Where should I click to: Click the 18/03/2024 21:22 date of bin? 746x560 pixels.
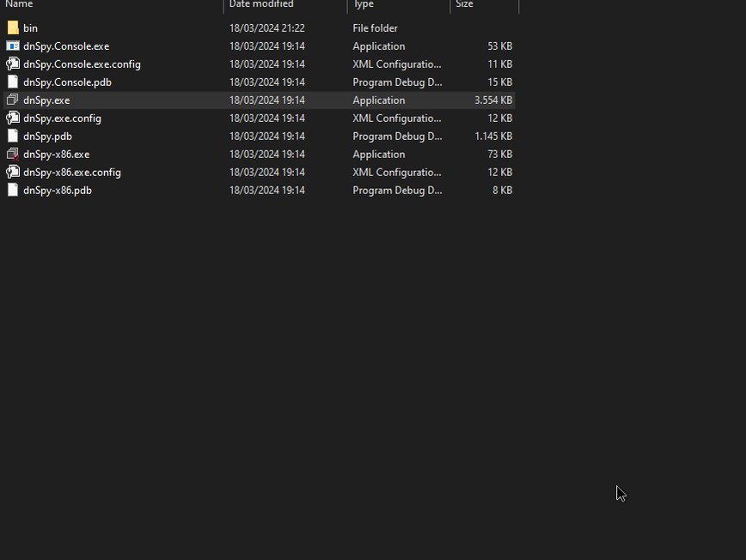click(x=267, y=28)
